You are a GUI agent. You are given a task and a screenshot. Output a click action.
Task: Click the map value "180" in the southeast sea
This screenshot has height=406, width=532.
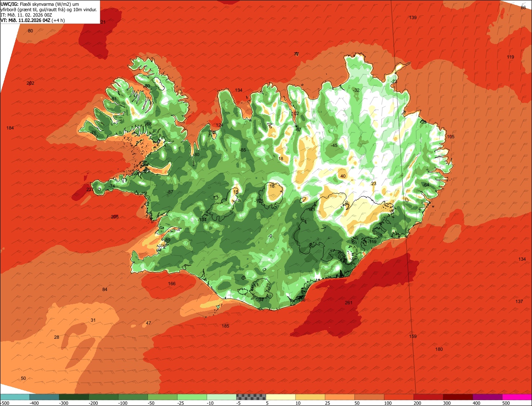pos(439,349)
